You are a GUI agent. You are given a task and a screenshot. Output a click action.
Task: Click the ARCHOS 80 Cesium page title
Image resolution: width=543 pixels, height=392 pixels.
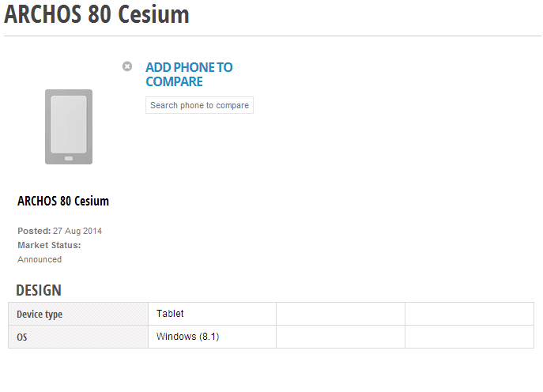click(96, 14)
